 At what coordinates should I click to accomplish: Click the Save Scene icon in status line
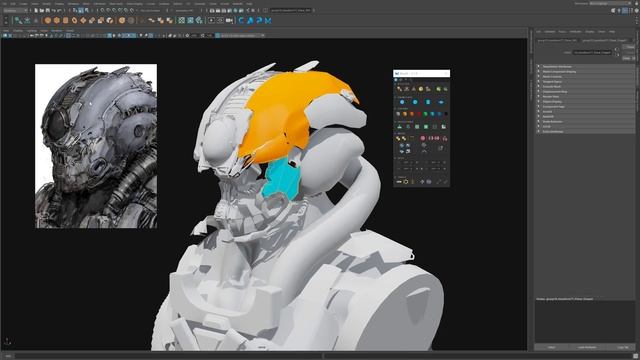(47, 10)
